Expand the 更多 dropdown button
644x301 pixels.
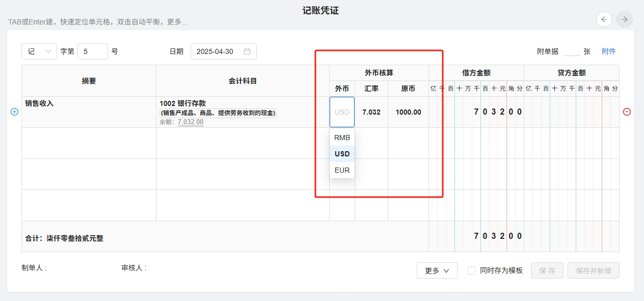click(x=437, y=270)
